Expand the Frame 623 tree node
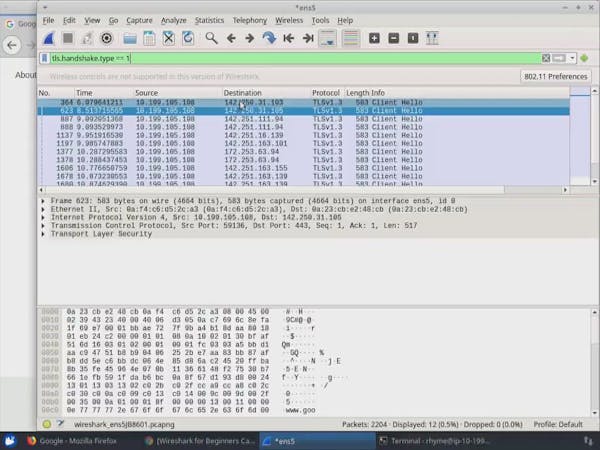 43,201
